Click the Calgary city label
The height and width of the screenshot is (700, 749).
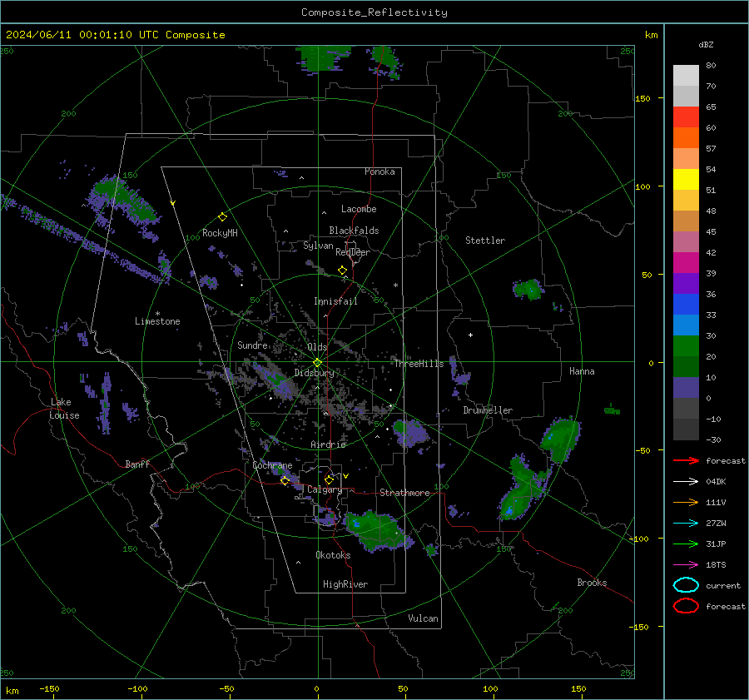(325, 489)
